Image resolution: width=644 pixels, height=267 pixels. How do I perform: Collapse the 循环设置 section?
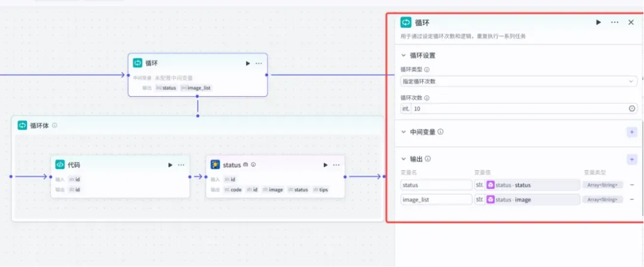[x=404, y=55]
